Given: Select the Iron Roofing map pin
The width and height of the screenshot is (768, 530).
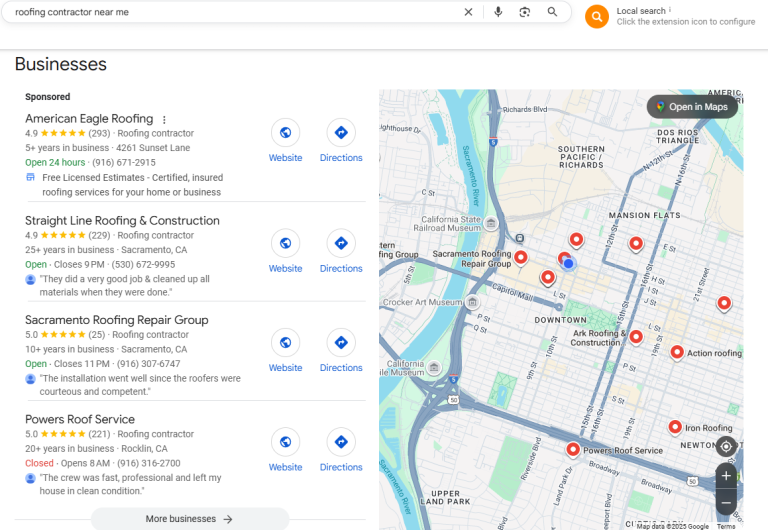Looking at the screenshot, I should (675, 427).
